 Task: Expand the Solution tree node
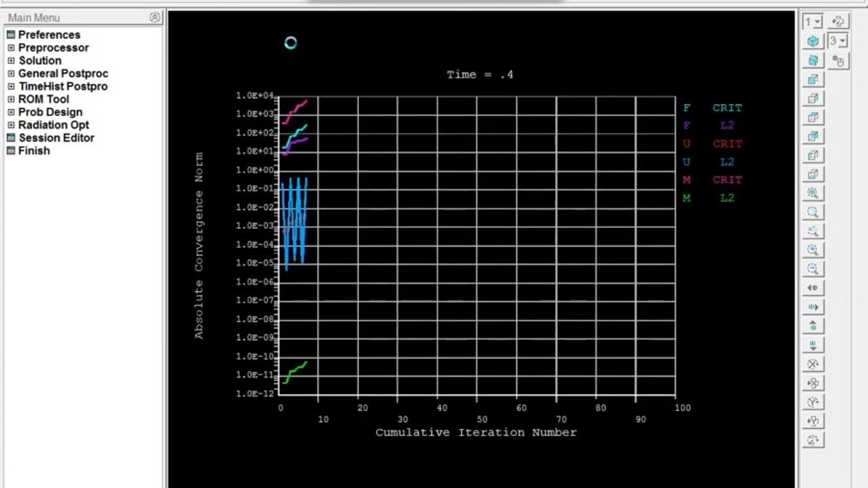coord(11,60)
